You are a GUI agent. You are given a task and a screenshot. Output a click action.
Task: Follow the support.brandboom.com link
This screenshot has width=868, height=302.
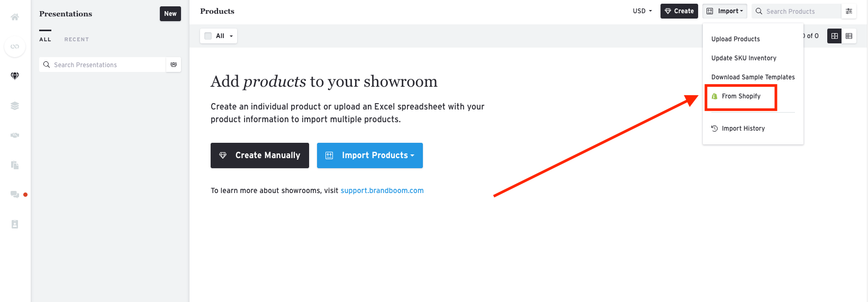coord(382,190)
